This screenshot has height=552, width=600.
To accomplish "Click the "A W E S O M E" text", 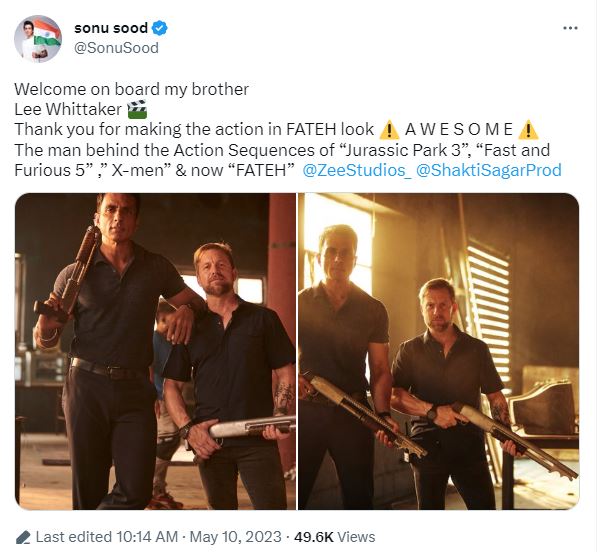I will 459,129.
